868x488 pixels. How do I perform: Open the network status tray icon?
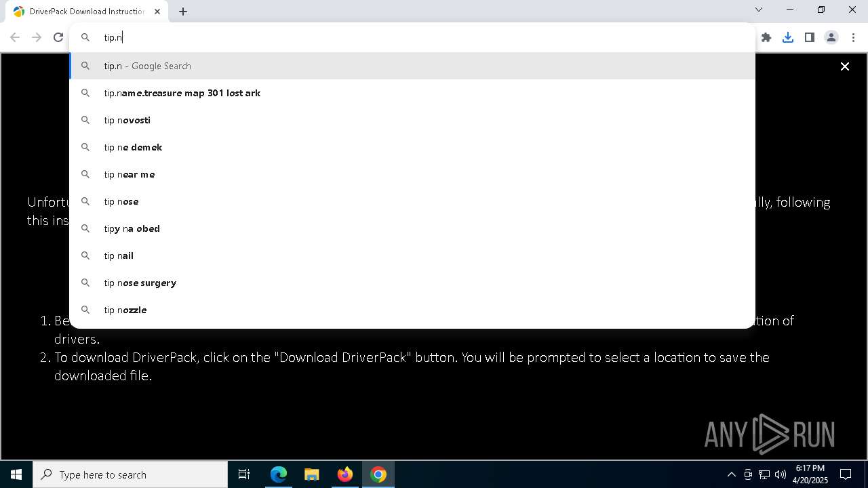click(x=764, y=474)
